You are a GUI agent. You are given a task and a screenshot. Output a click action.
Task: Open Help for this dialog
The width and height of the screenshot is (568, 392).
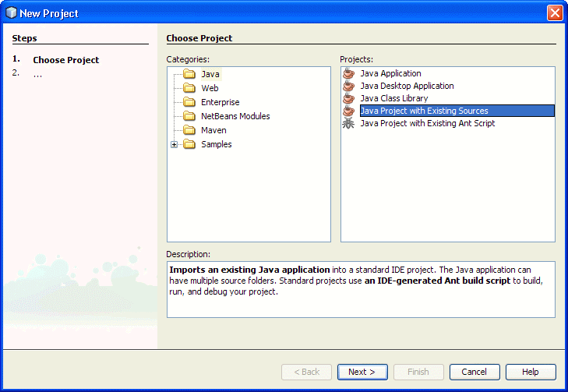coord(531,372)
